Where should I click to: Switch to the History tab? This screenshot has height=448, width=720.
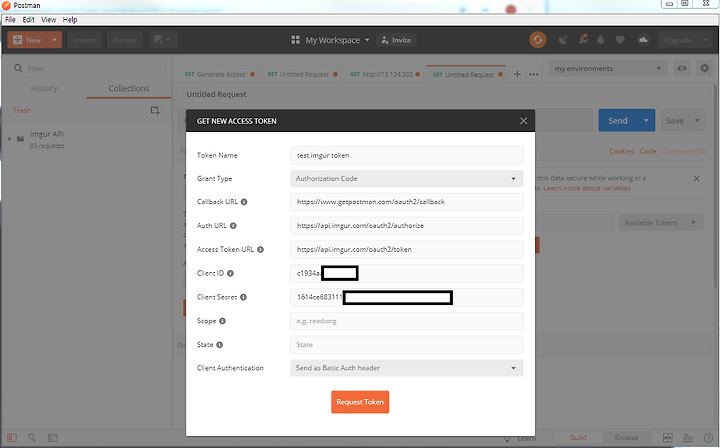click(x=44, y=88)
